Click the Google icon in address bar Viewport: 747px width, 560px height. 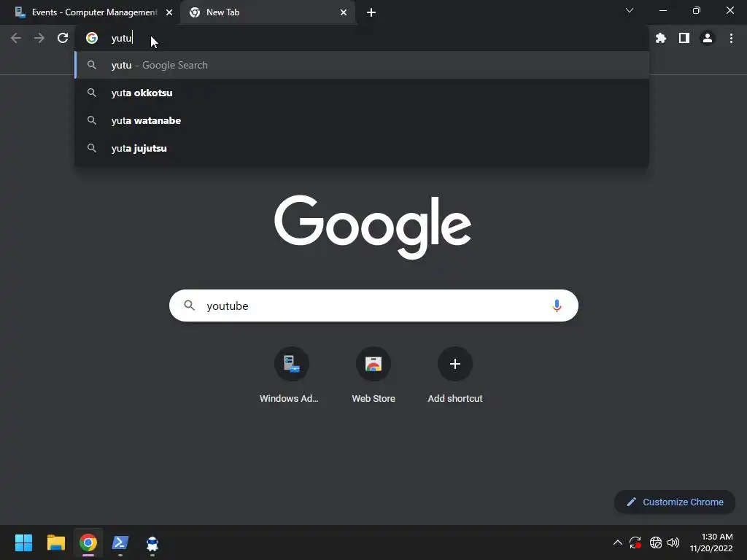pos(92,38)
